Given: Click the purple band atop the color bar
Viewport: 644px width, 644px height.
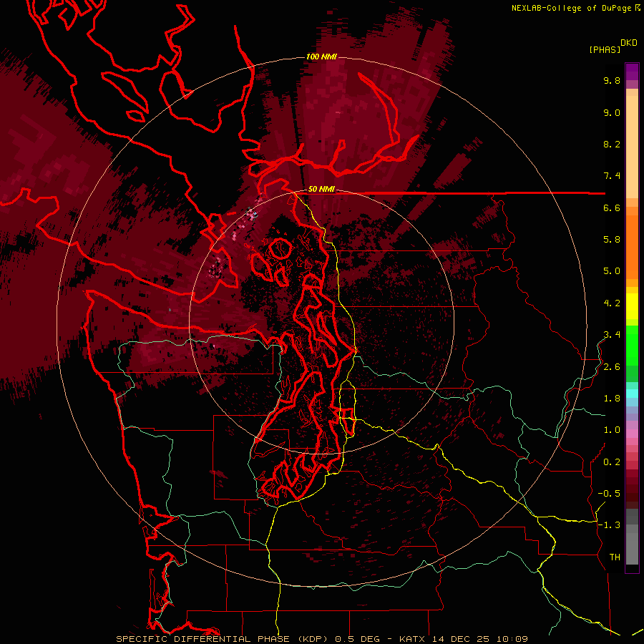Looking at the screenshot, I should (632, 72).
